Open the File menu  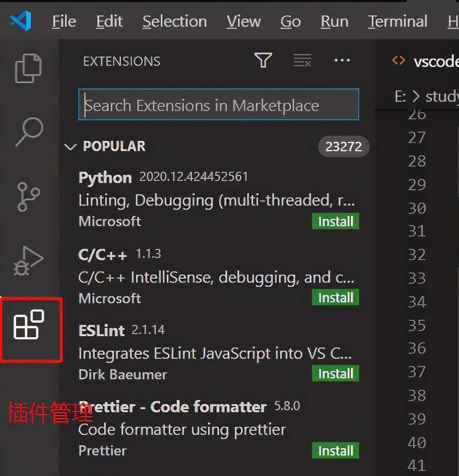(63, 21)
